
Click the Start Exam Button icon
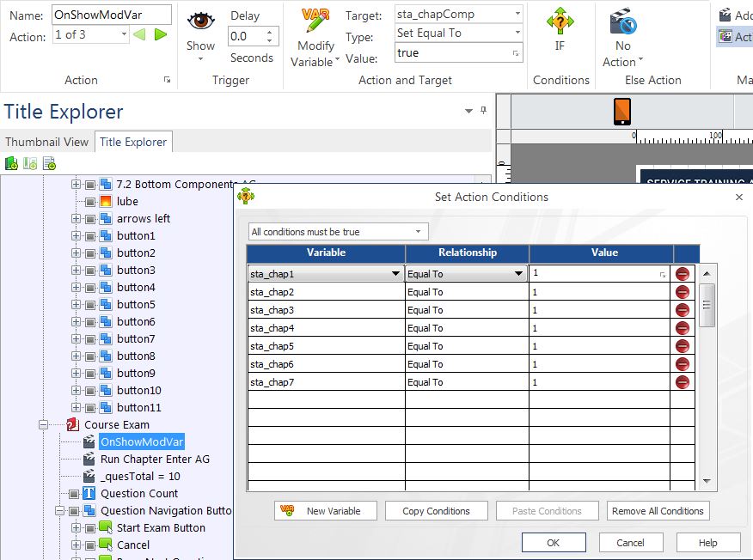[x=106, y=528]
